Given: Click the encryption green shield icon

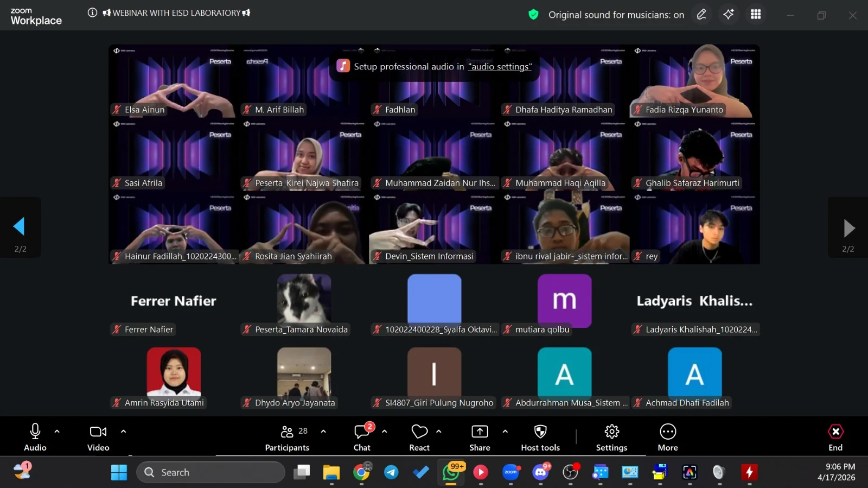Looking at the screenshot, I should [x=533, y=15].
